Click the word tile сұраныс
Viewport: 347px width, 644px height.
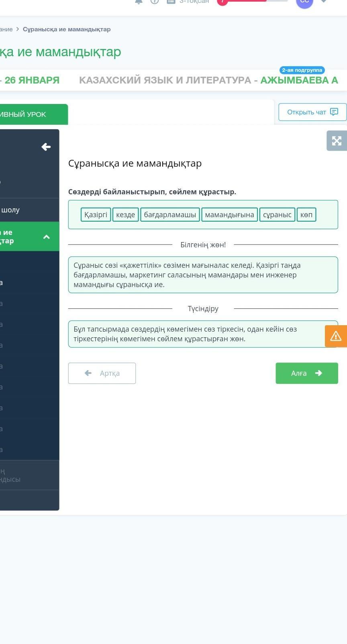coord(277,215)
